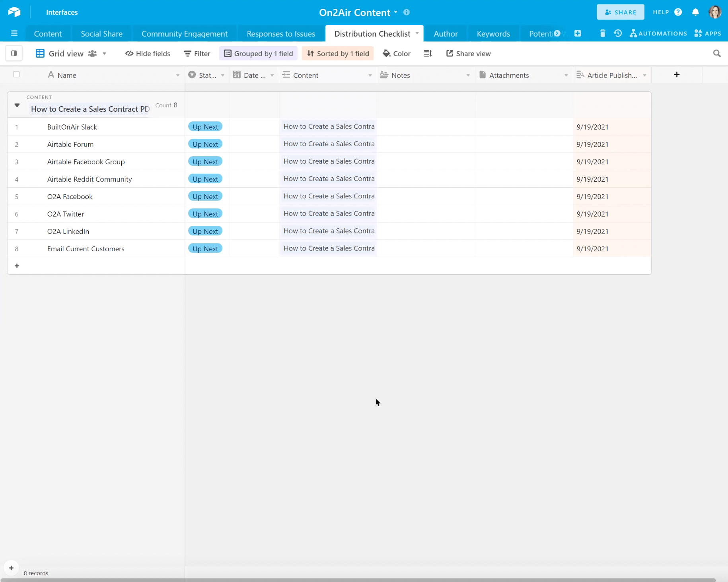Screen dimensions: 728x582
Task: Select the O2A Facebook record name
Action: pos(70,197)
